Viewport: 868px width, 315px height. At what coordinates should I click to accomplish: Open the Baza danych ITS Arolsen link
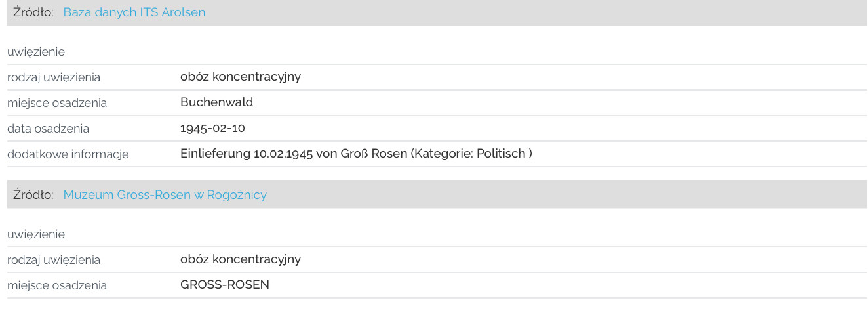pos(134,12)
